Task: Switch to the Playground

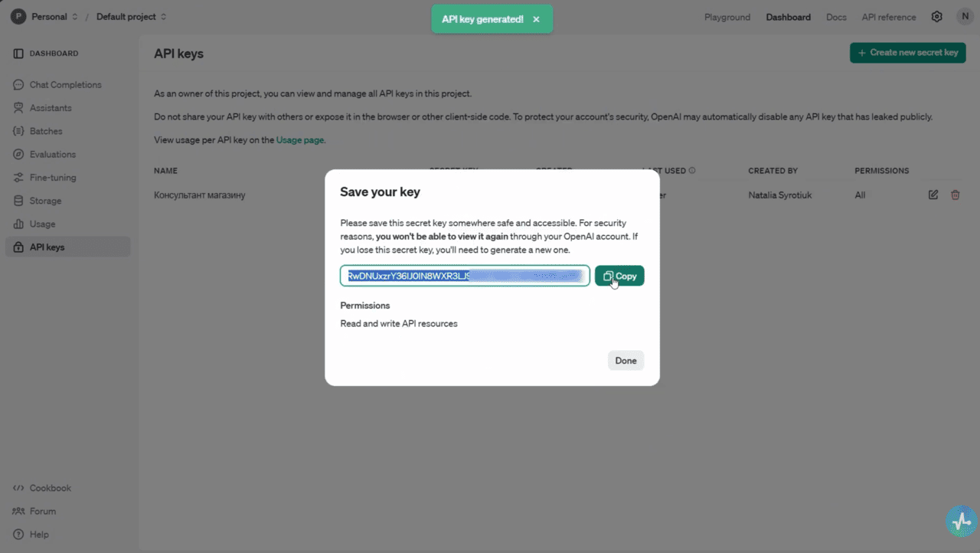Action: point(727,16)
